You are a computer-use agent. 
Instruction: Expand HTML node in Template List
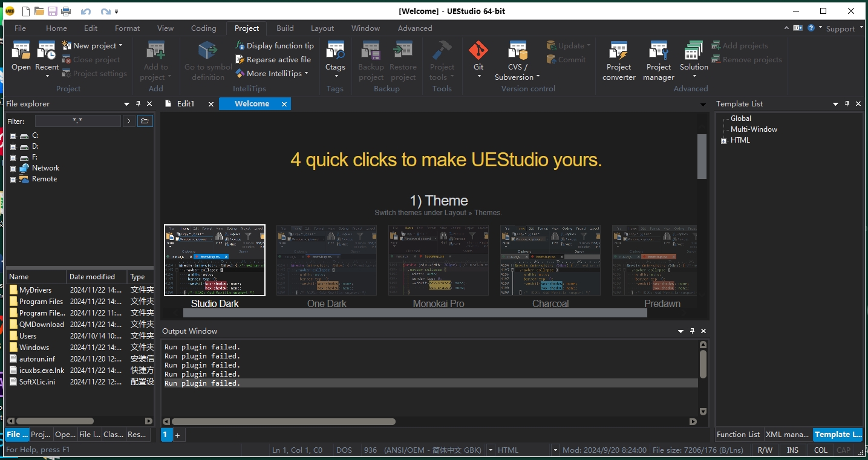[723, 141]
